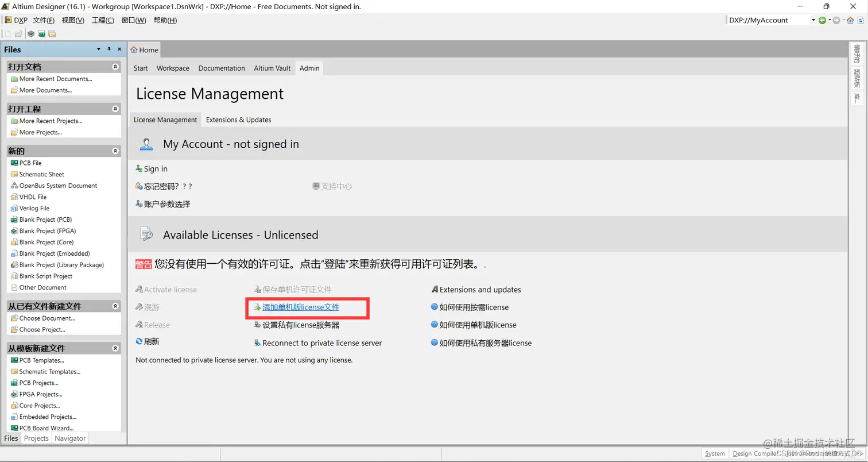Click the gray layered device toolbar icon
The height and width of the screenshot is (462, 868).
tap(31, 34)
